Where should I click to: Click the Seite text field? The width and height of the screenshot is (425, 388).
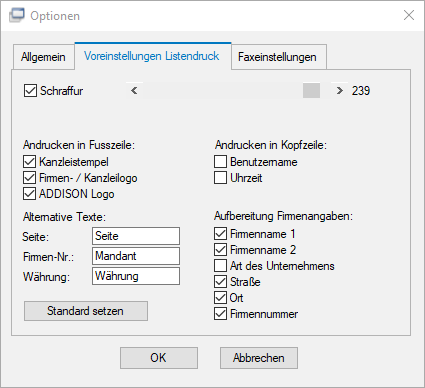136,236
